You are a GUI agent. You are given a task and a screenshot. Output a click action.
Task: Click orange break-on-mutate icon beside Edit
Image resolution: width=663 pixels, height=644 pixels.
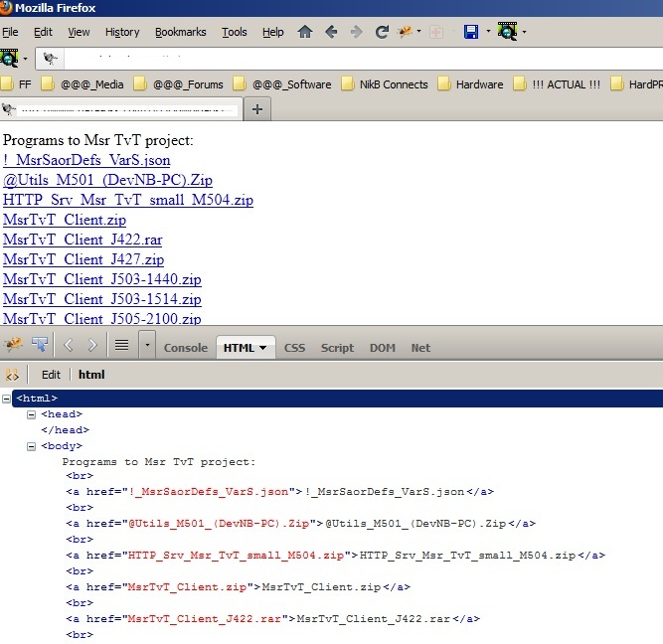coord(12,375)
